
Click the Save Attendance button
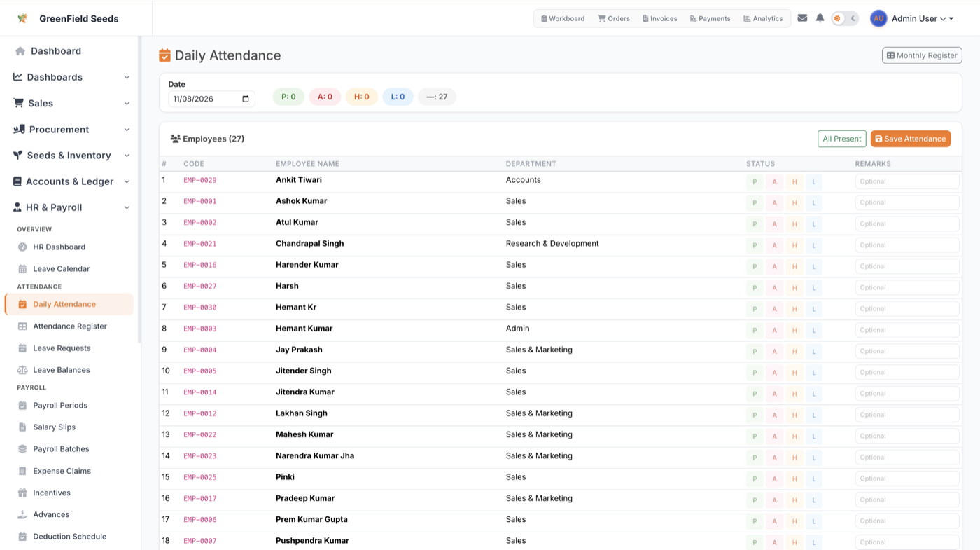(x=911, y=139)
